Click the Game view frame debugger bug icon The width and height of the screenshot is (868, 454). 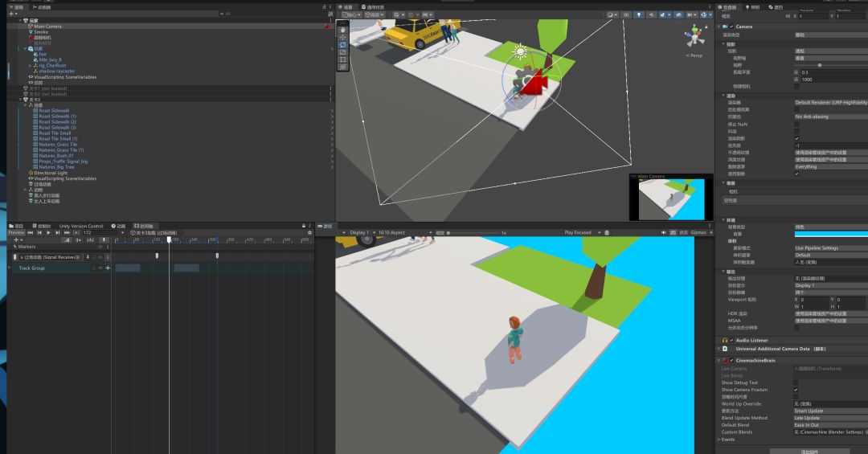[x=608, y=233]
